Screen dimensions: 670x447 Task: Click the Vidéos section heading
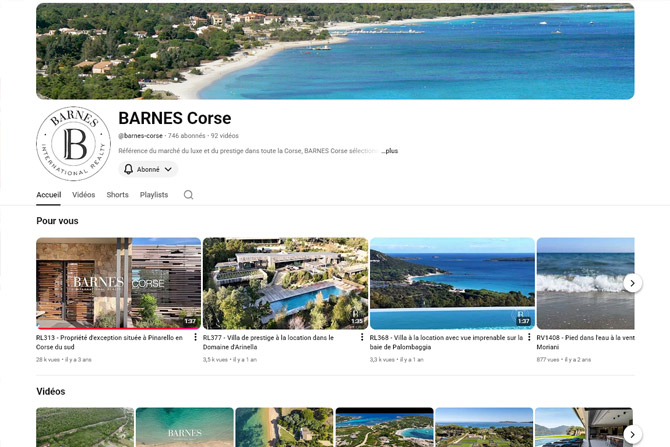coord(51,391)
